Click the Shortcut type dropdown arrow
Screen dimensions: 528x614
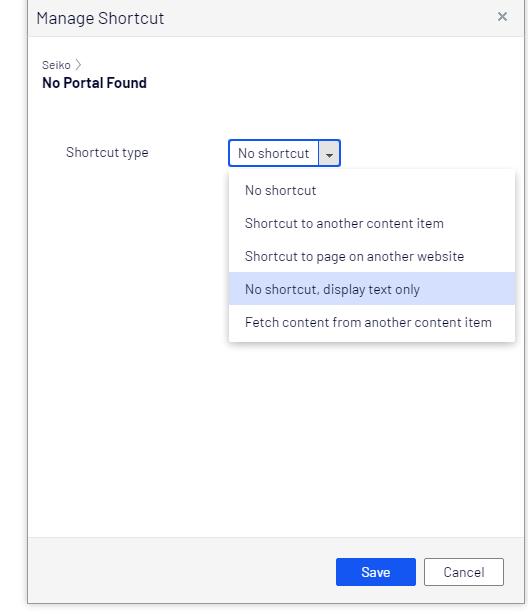pyautogui.click(x=329, y=153)
